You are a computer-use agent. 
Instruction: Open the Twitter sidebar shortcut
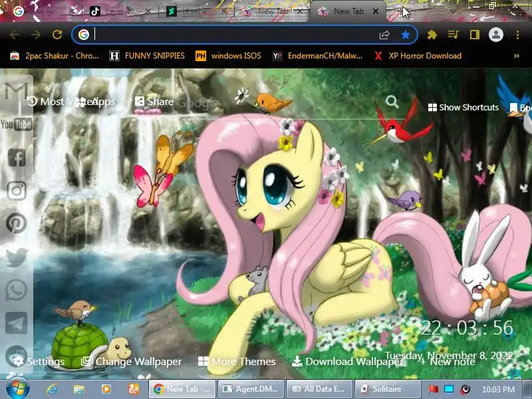(16, 257)
